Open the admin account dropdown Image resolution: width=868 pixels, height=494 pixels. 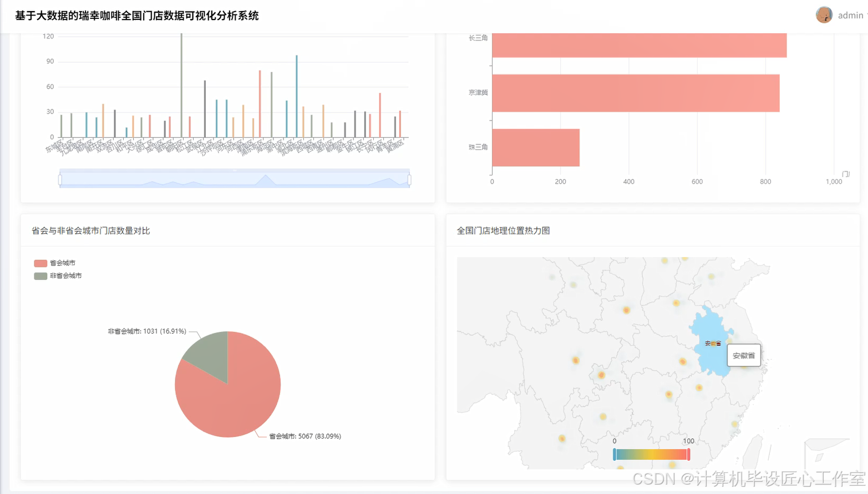[852, 16]
